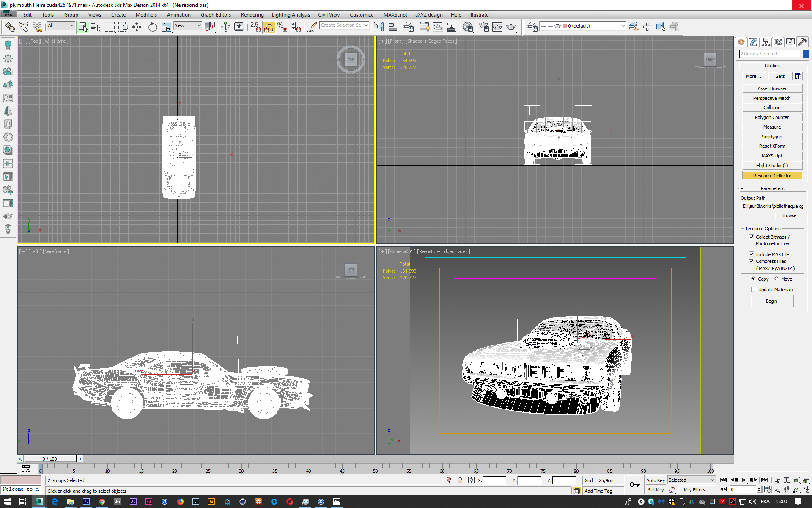Open the Utilities hammer tab icon
This screenshot has width=812, height=508.
point(802,42)
